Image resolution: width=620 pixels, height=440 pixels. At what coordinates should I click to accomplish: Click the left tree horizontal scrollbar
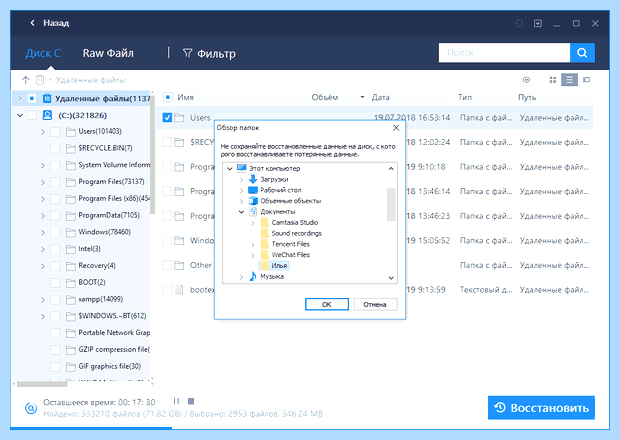42,383
